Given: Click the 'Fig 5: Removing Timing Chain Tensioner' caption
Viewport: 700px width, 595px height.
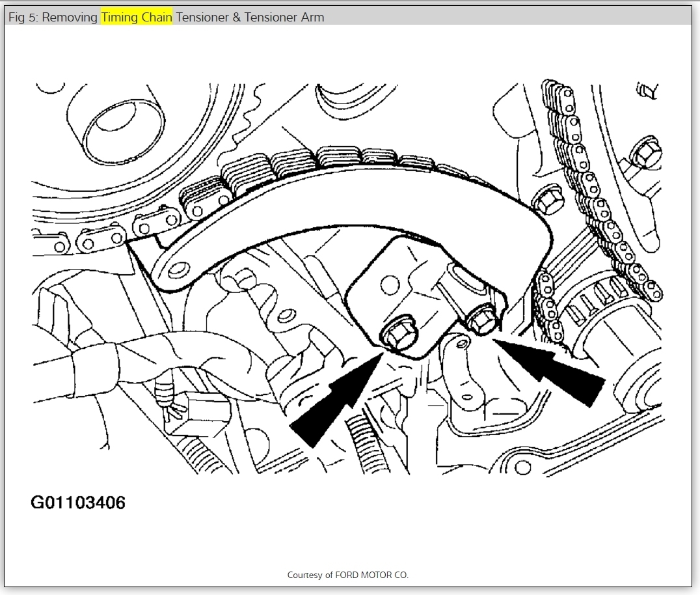Looking at the screenshot, I should point(166,17).
